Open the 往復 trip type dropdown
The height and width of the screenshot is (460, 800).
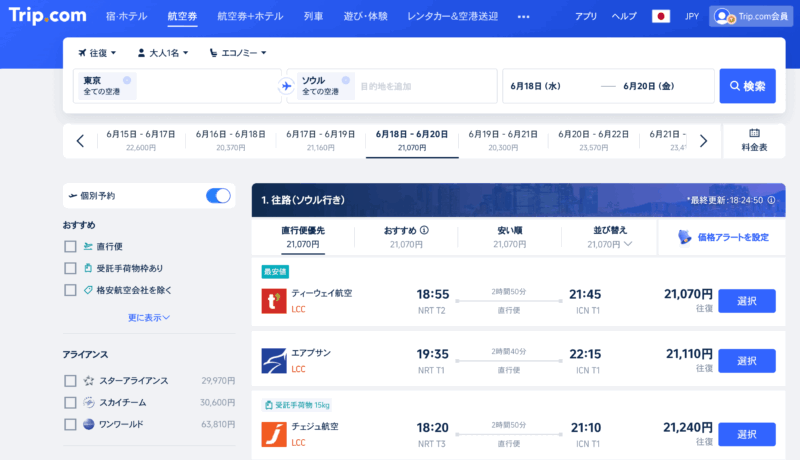pos(97,53)
